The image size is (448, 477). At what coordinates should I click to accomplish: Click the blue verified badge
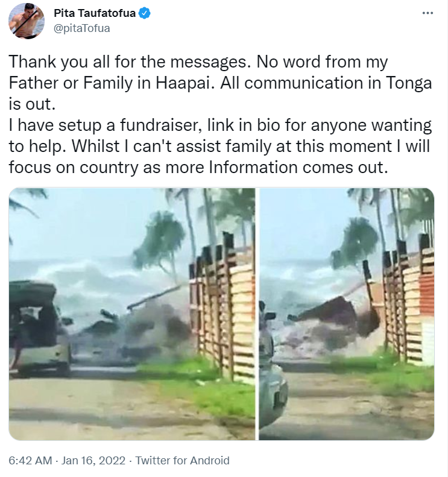pos(145,13)
